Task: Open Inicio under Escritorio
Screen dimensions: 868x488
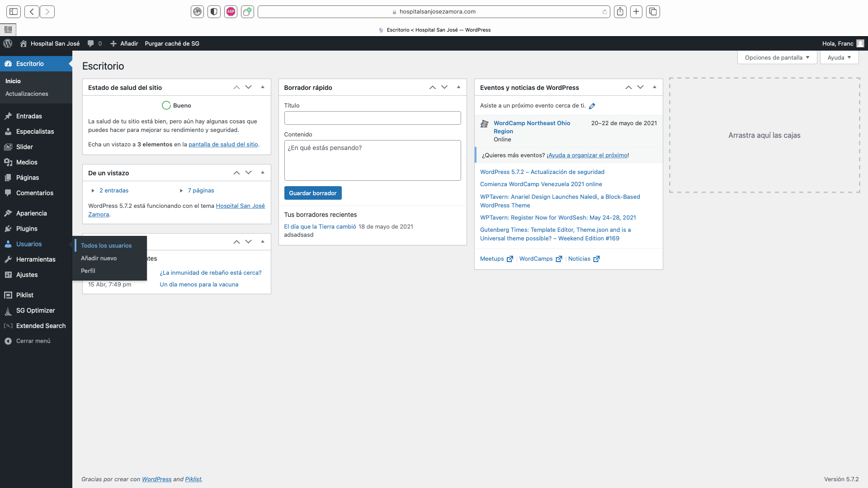Action: [13, 81]
